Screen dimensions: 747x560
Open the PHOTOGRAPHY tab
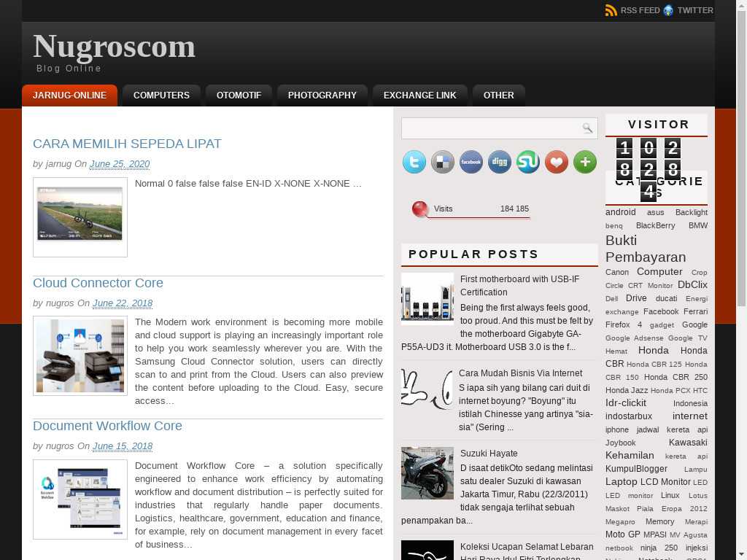pos(322,96)
